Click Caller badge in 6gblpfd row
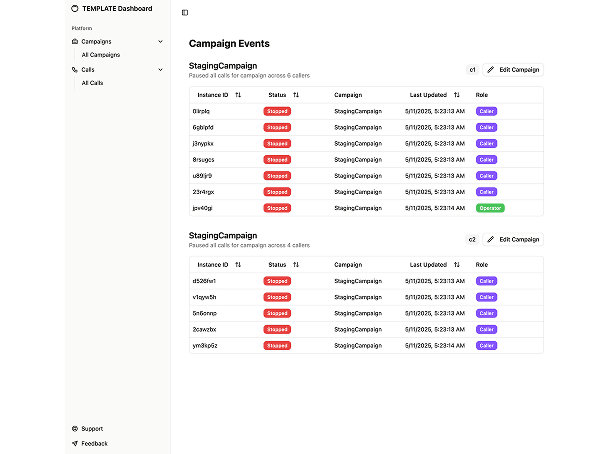 [487, 127]
